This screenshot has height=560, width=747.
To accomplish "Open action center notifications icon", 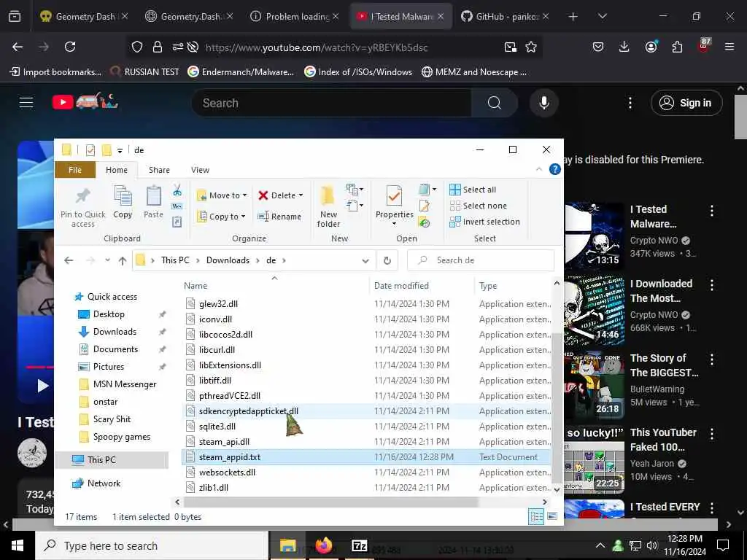I will pos(723,545).
